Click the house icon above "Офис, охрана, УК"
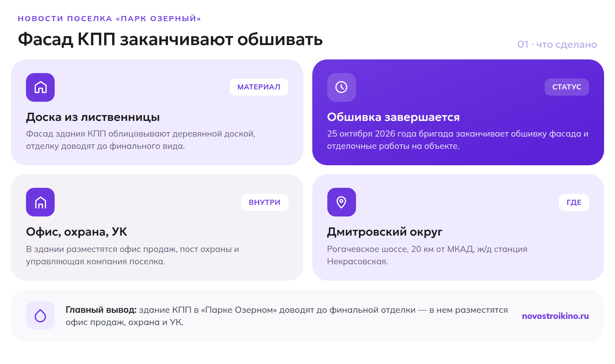This screenshot has width=615, height=364. point(40,202)
